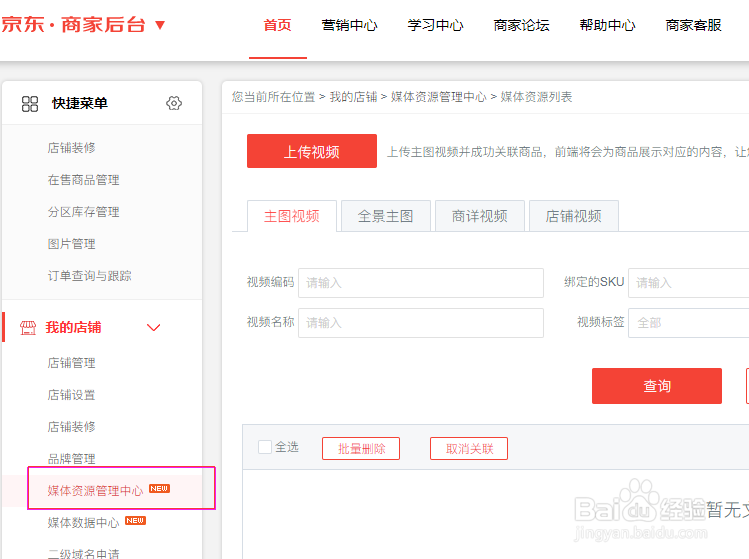Open 二级域名申请 in sidebar
749x559 pixels.
[84, 554]
